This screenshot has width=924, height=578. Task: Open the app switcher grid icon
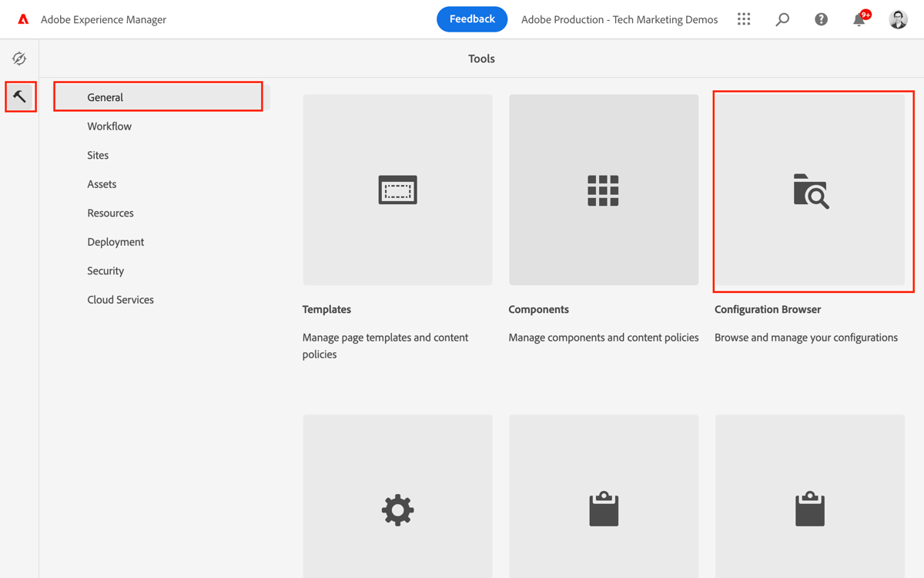[x=744, y=18]
